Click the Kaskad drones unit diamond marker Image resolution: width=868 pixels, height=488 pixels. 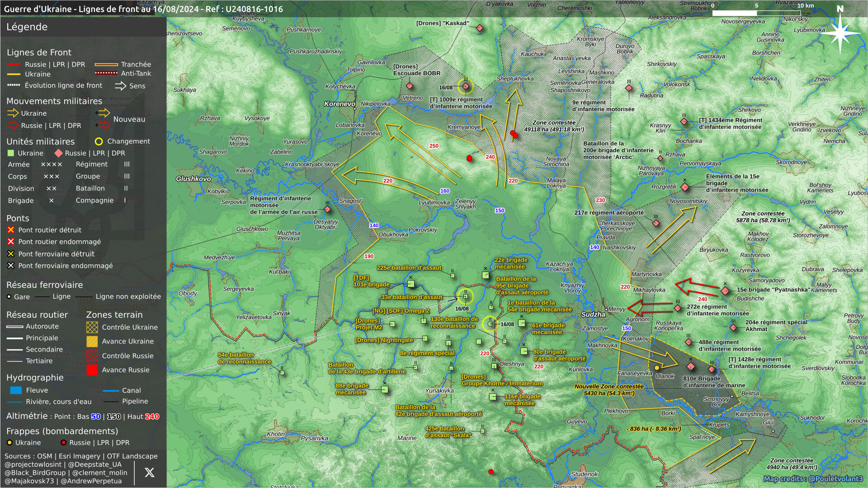pos(480,28)
